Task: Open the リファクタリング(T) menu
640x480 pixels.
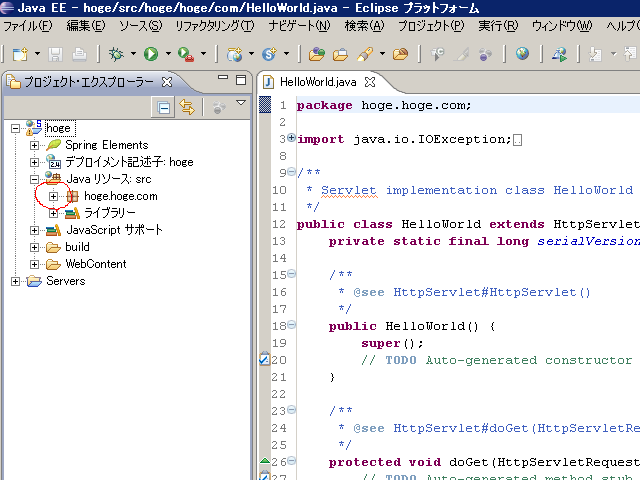Action: point(213,25)
